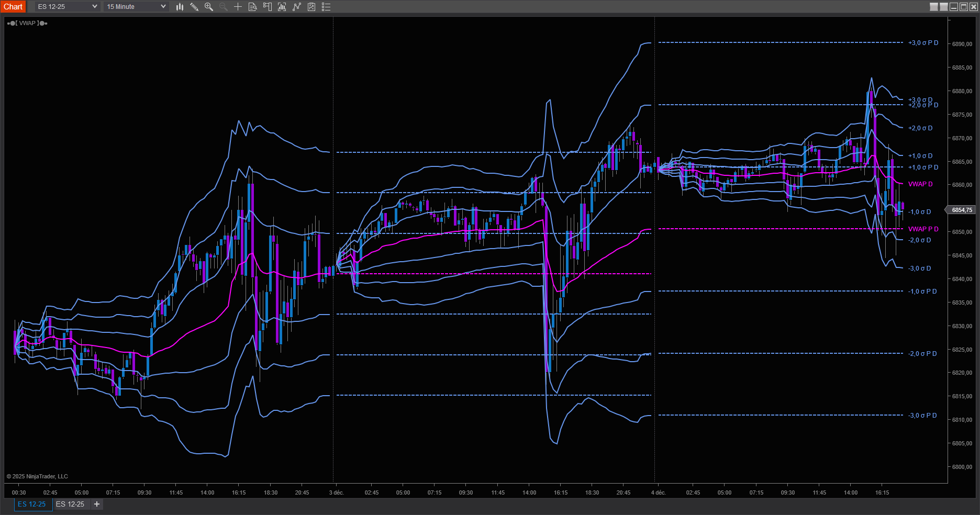Click the grayed-out zoom out magnifier
The image size is (980, 515).
click(x=224, y=7)
